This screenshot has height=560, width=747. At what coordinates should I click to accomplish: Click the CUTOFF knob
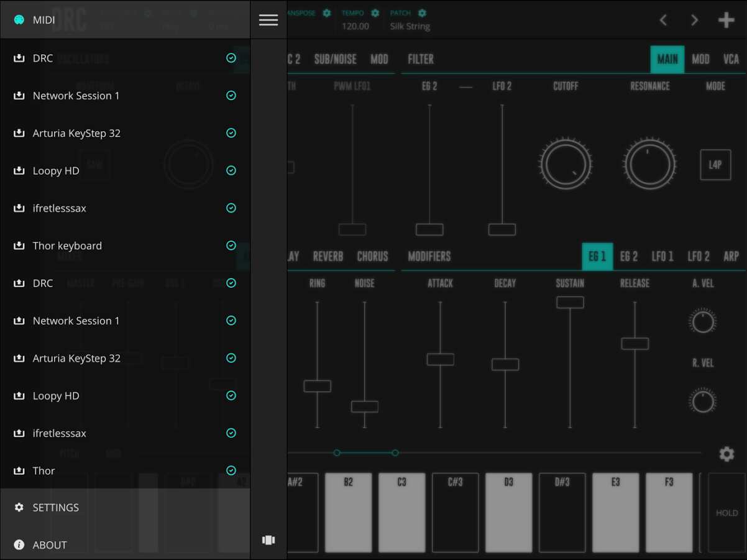pyautogui.click(x=566, y=164)
